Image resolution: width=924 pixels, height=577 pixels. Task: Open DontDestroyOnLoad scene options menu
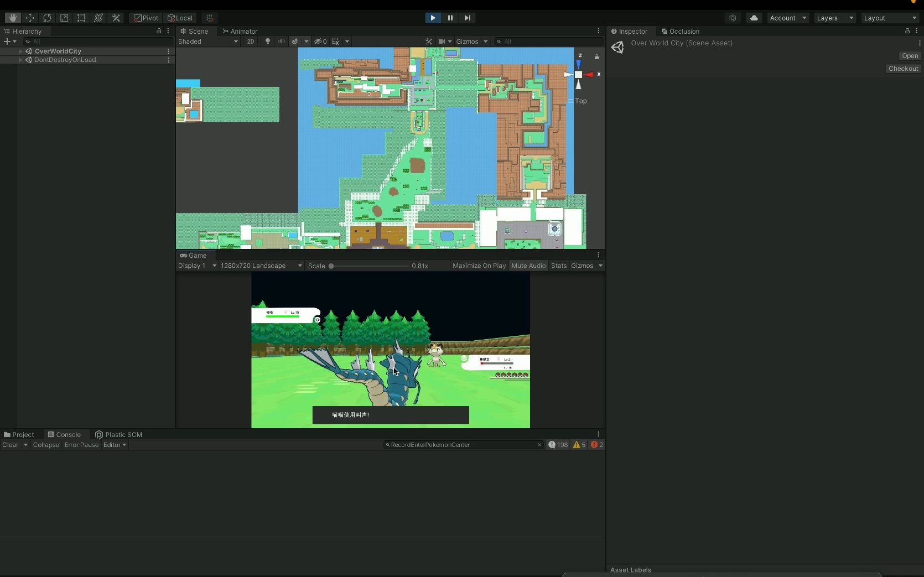coord(169,60)
